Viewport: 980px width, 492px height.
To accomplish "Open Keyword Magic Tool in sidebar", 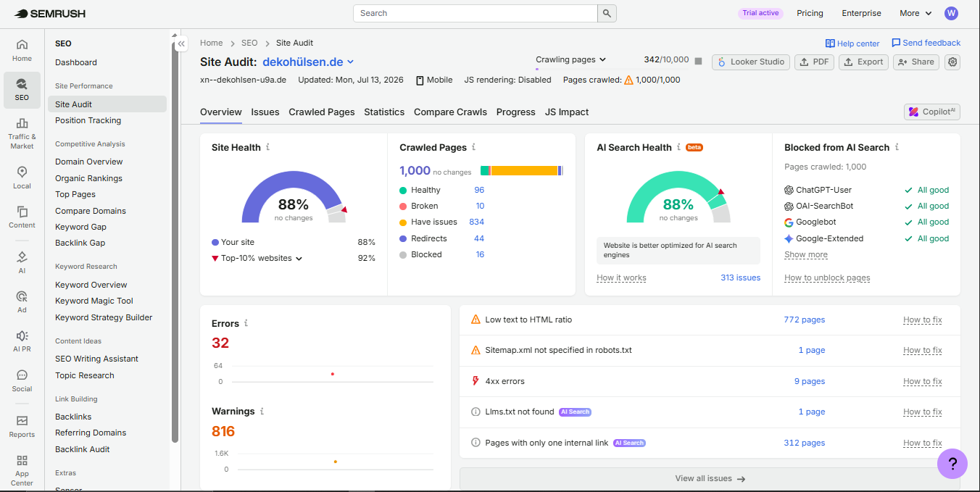I will click(94, 301).
